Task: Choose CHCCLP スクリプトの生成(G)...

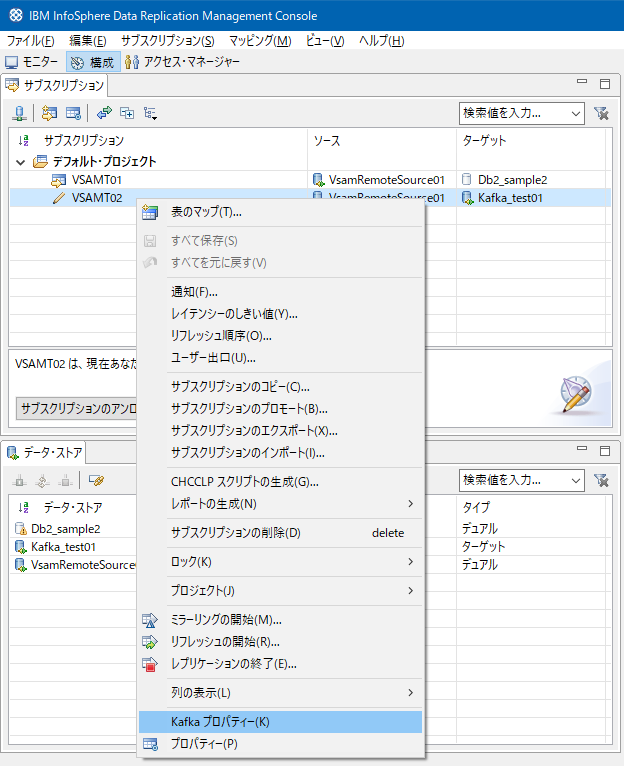Action: pyautogui.click(x=280, y=482)
